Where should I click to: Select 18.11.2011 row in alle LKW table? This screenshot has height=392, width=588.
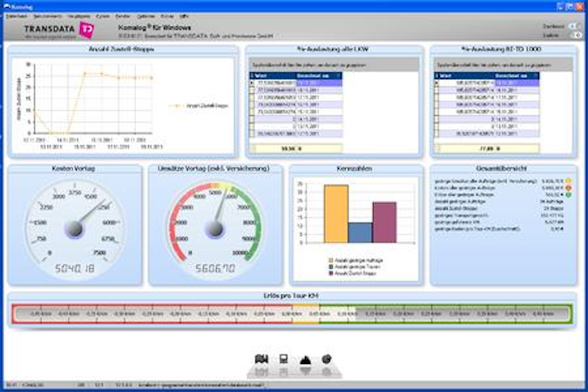[296, 90]
